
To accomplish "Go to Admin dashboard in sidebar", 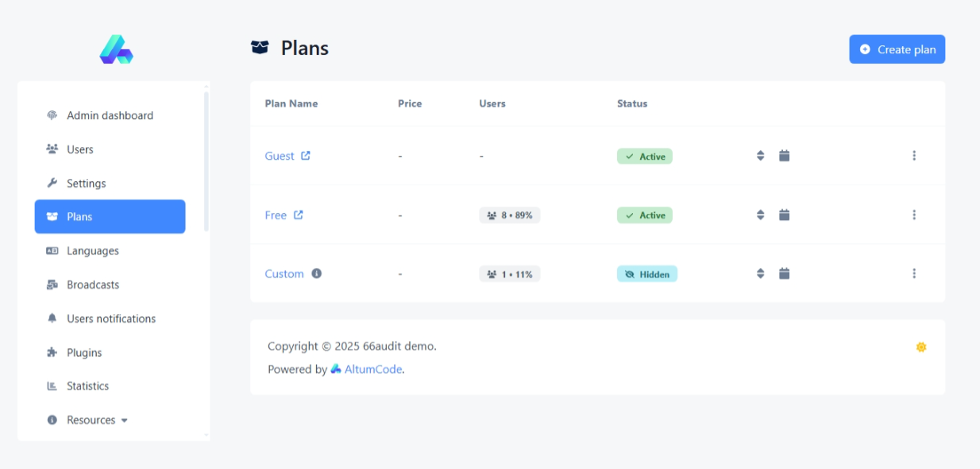I will click(x=110, y=115).
